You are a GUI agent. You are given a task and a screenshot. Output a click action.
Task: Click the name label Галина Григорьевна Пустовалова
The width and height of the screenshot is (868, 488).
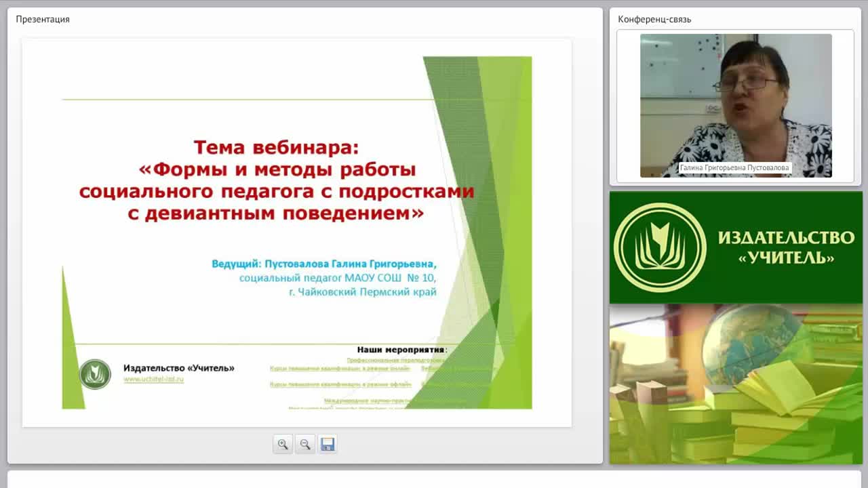[735, 167]
